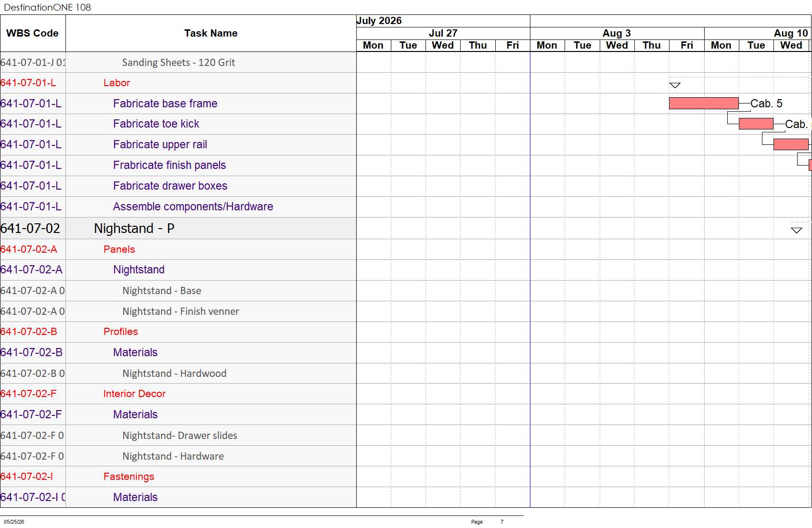Image resolution: width=812 pixels, height=528 pixels.
Task: Select the 'Fabricate drawer boxes' task name
Action: tap(170, 186)
